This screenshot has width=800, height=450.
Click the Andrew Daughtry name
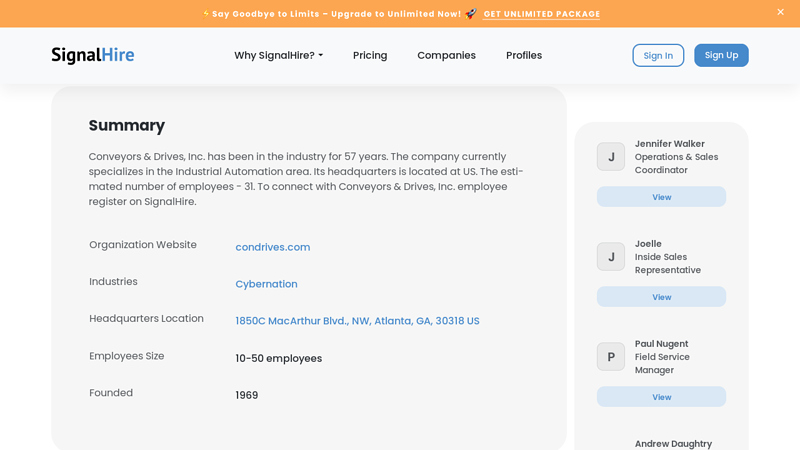pyautogui.click(x=673, y=443)
